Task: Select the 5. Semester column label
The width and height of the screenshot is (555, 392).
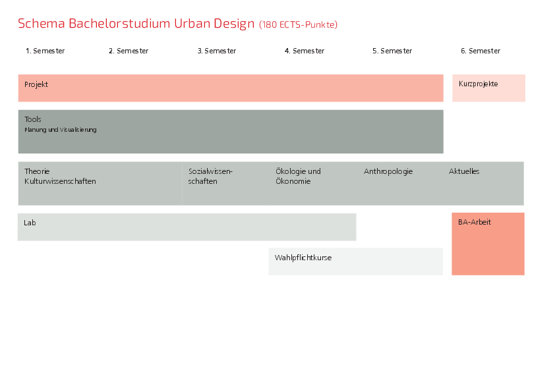Action: point(392,51)
